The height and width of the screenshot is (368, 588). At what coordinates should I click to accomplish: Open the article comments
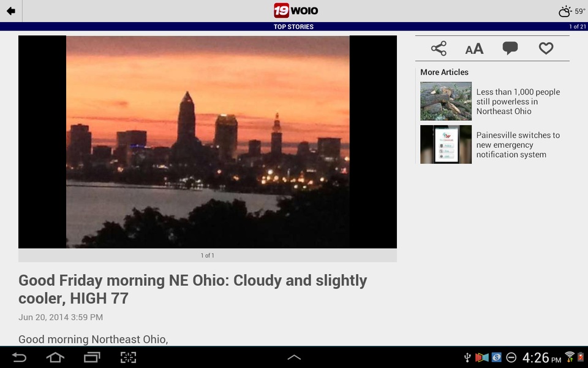[510, 48]
